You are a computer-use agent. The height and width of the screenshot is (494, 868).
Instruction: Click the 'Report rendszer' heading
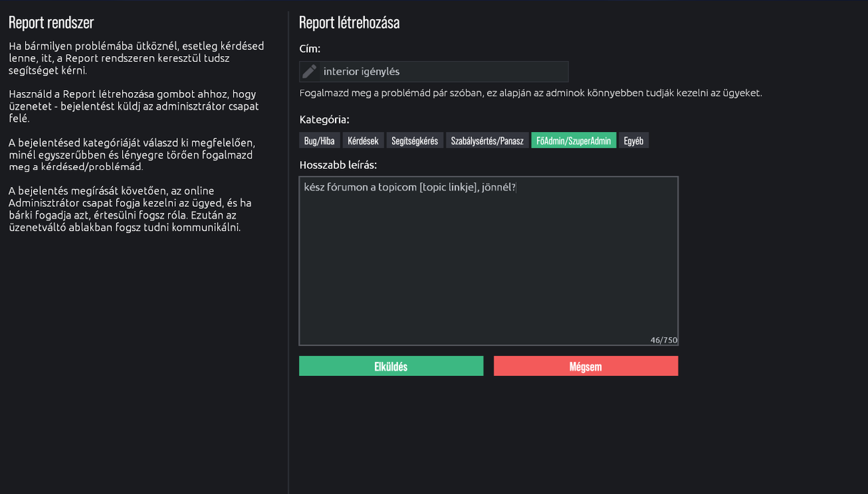pyautogui.click(x=51, y=22)
